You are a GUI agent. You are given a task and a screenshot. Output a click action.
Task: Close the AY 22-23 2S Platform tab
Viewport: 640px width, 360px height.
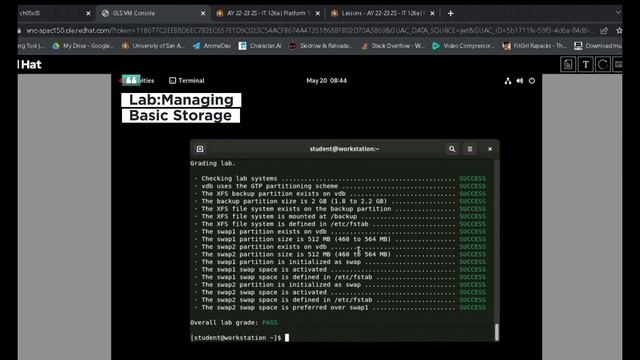point(318,13)
